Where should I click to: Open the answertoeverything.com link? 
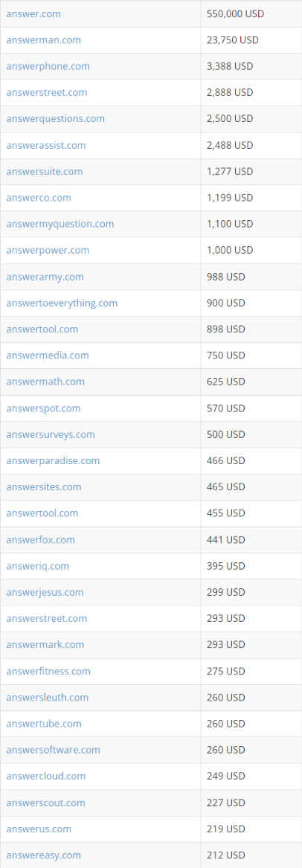click(x=62, y=303)
